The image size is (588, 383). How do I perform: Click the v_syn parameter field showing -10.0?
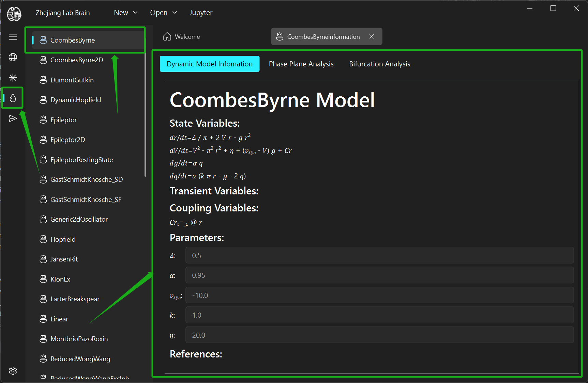coord(379,295)
